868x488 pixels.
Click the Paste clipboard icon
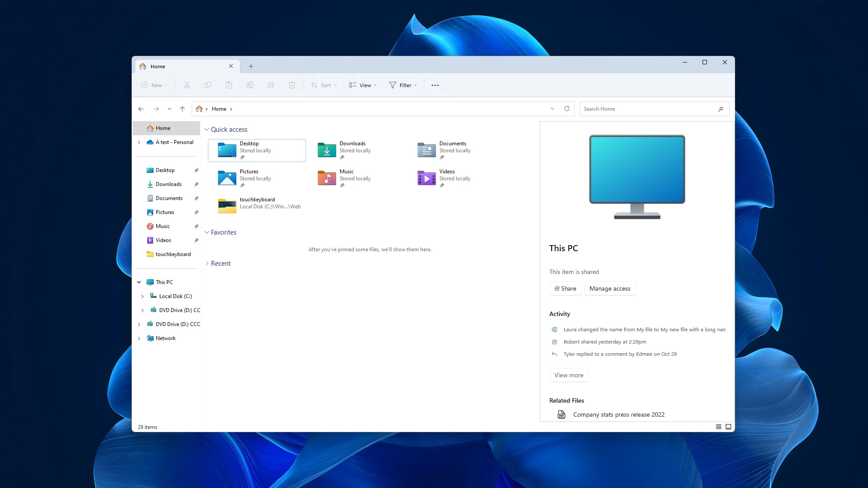pyautogui.click(x=229, y=85)
